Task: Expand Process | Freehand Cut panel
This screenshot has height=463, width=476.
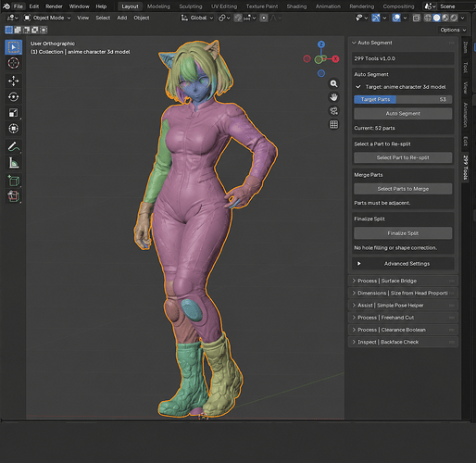Action: pos(403,318)
